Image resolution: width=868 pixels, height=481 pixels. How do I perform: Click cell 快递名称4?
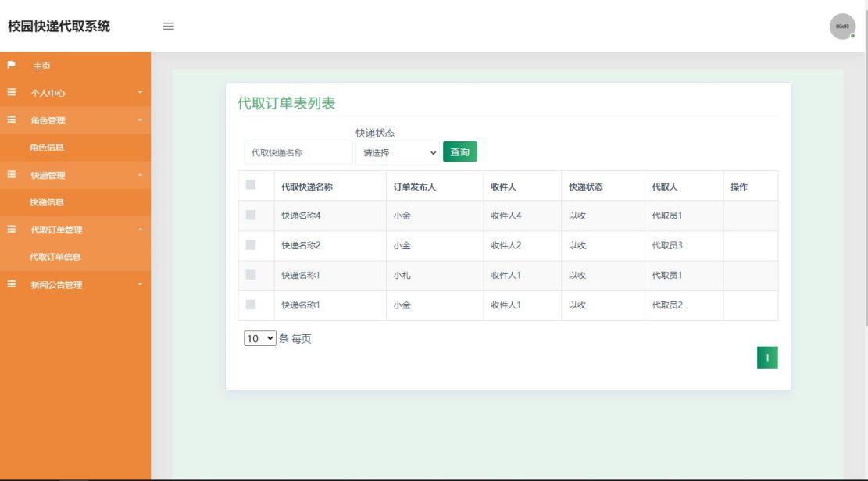301,216
